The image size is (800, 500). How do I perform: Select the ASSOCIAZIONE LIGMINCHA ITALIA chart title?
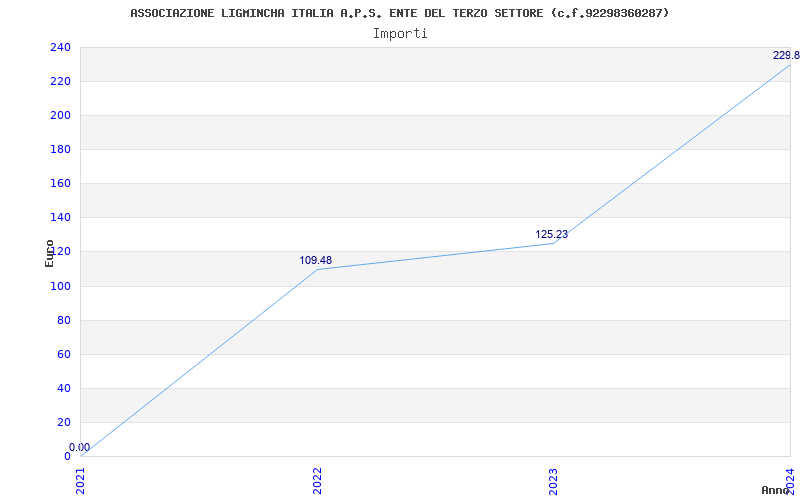400,13
